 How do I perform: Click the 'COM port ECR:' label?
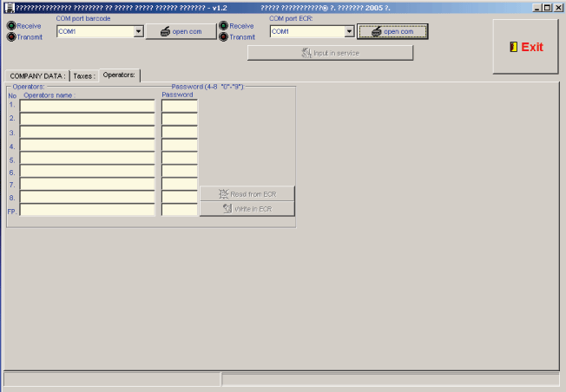[291, 18]
